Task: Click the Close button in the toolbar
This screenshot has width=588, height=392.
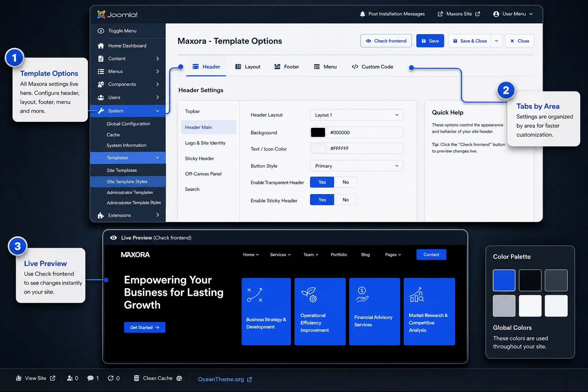Action: click(x=519, y=41)
